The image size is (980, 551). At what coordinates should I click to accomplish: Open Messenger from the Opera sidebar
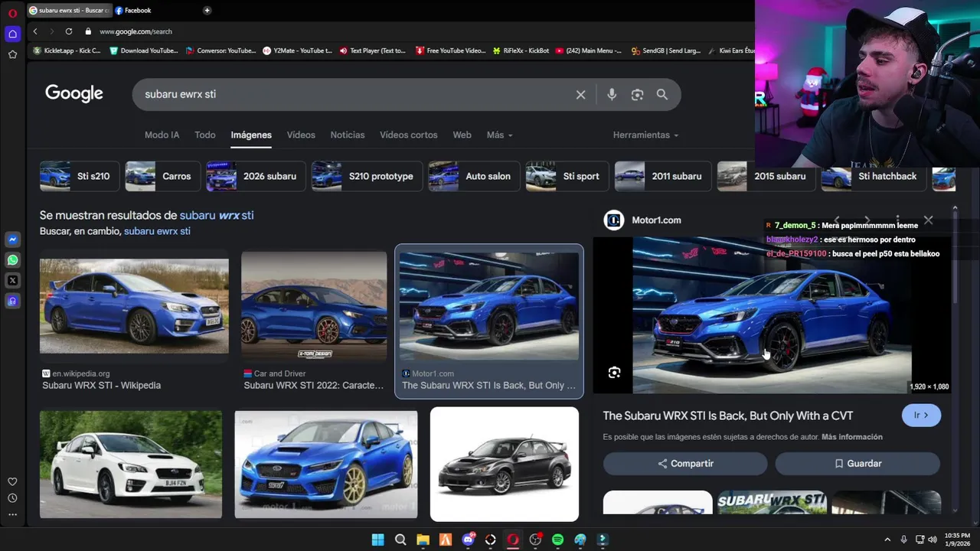coord(12,240)
